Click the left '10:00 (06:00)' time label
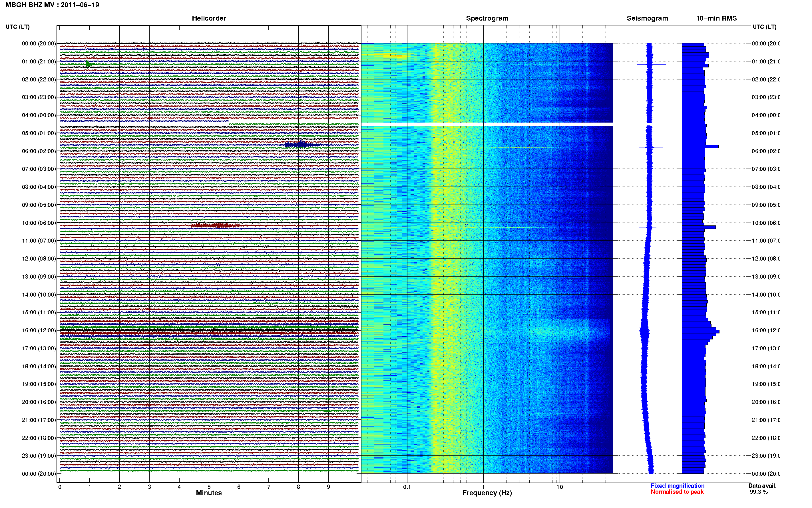This screenshot has width=812, height=508. pos(39,223)
